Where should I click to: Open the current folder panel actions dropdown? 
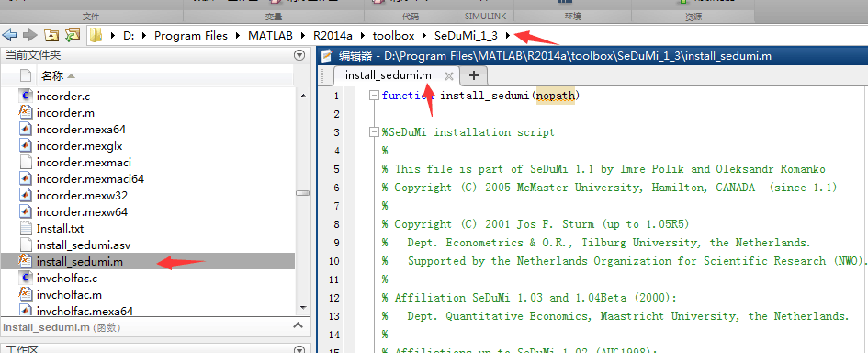coord(299,55)
